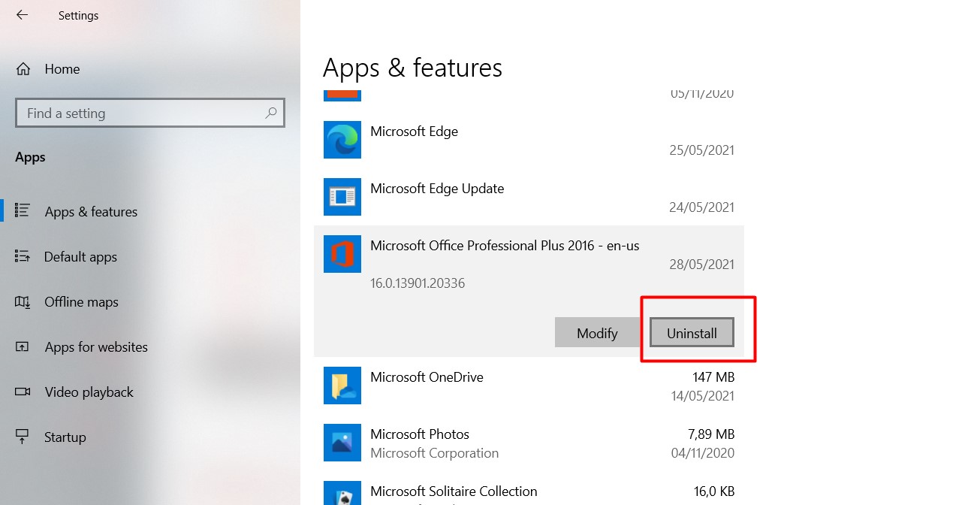Click the Microsoft Photos app icon
This screenshot has height=505, width=980.
pos(342,443)
